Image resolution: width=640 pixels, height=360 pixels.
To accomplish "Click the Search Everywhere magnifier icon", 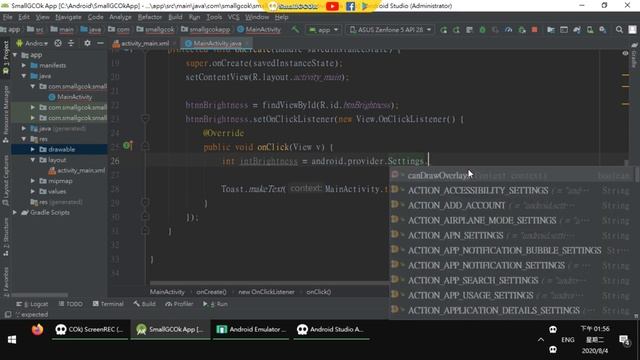I will 619,30.
